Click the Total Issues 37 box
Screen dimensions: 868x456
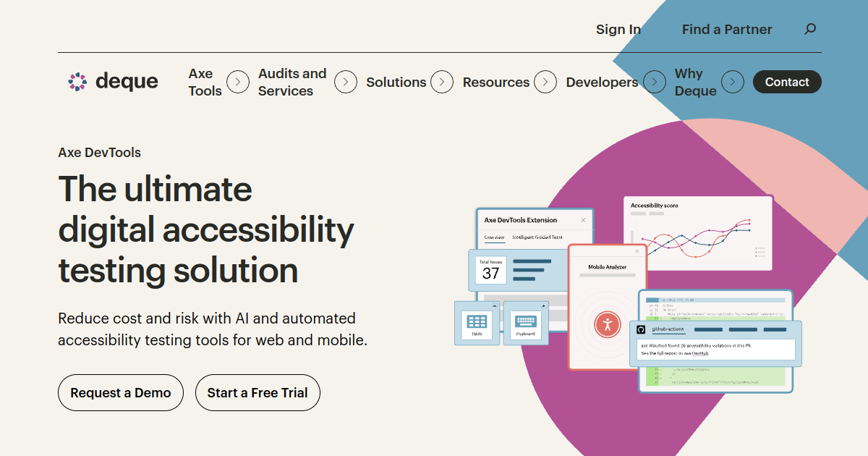point(491,269)
